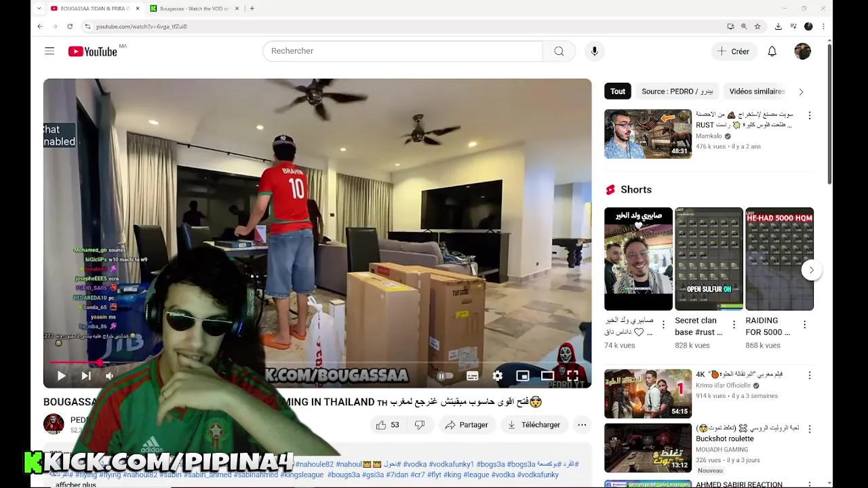The image size is (868, 488).
Task: Like the video with 53 likes
Action: [x=387, y=425]
